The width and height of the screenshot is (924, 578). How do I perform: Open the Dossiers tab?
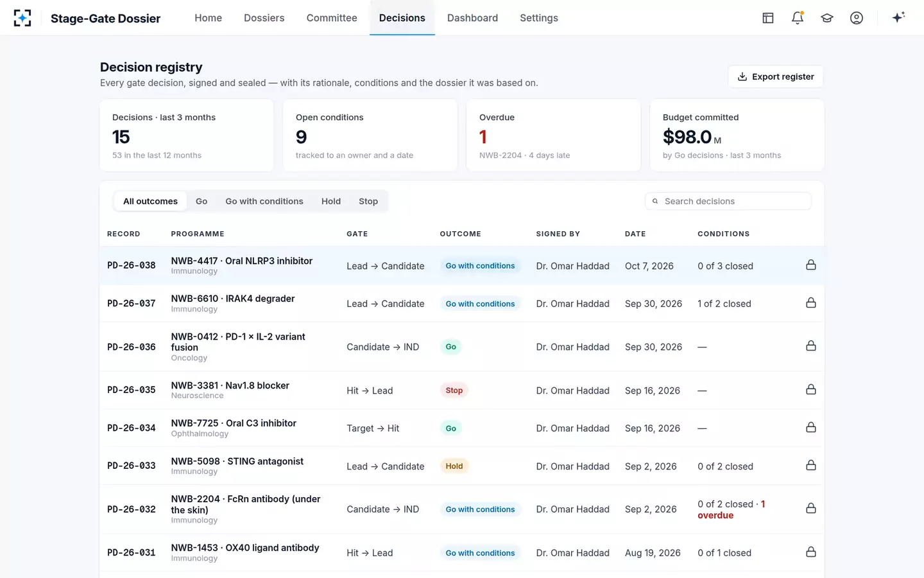click(x=264, y=18)
